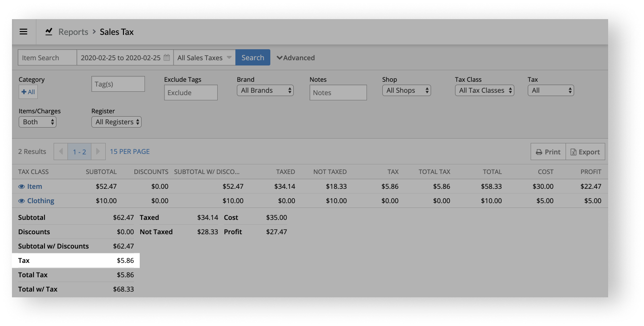Viewport: 644px width, 326px height.
Task: Export the sales tax report
Action: tap(585, 152)
